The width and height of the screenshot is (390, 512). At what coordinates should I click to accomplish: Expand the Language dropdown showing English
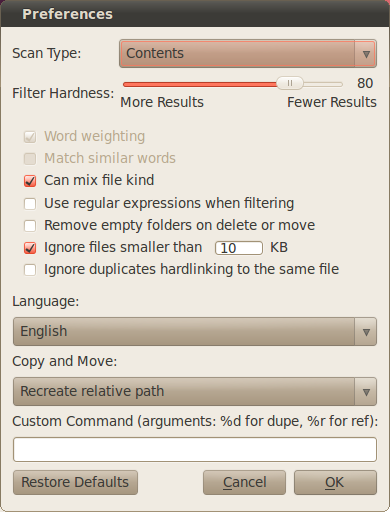click(x=195, y=332)
